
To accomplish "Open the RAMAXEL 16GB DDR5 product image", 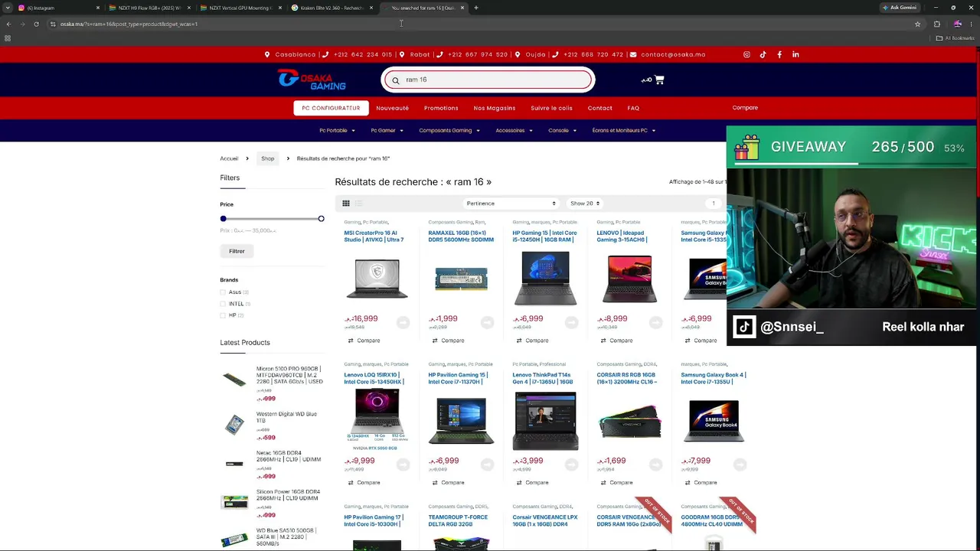I will click(x=461, y=279).
